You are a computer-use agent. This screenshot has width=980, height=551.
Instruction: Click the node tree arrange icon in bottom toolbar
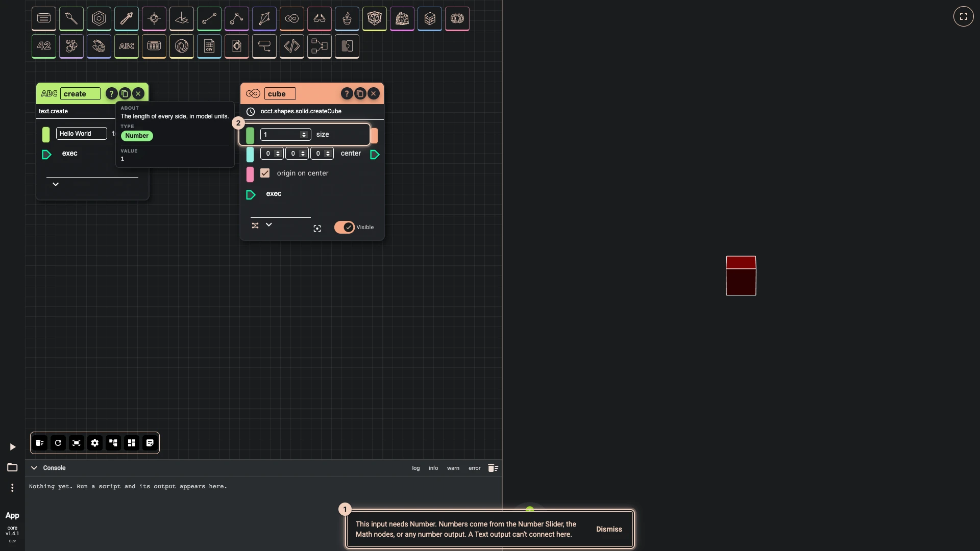[113, 443]
